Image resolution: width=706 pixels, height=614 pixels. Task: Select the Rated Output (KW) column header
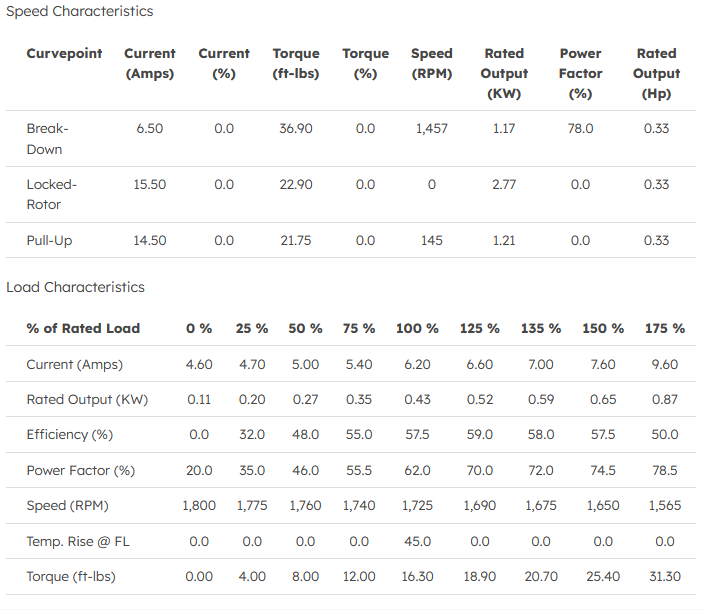pos(504,74)
